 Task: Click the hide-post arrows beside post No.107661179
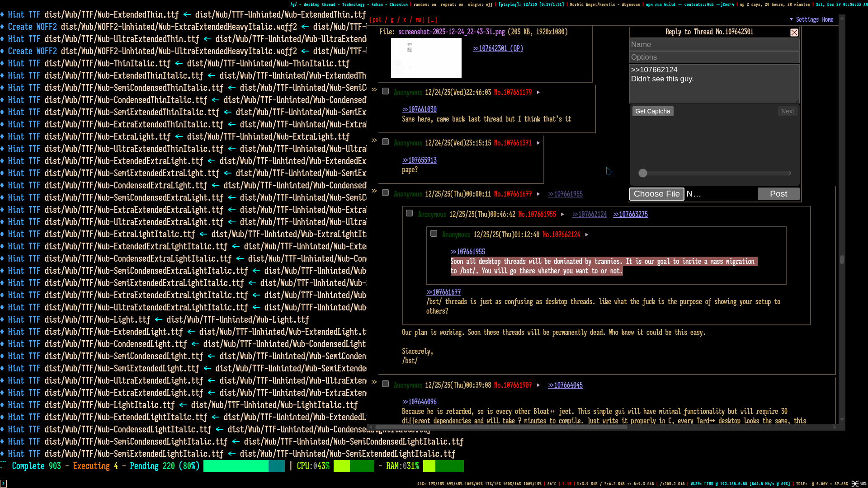[x=374, y=90]
